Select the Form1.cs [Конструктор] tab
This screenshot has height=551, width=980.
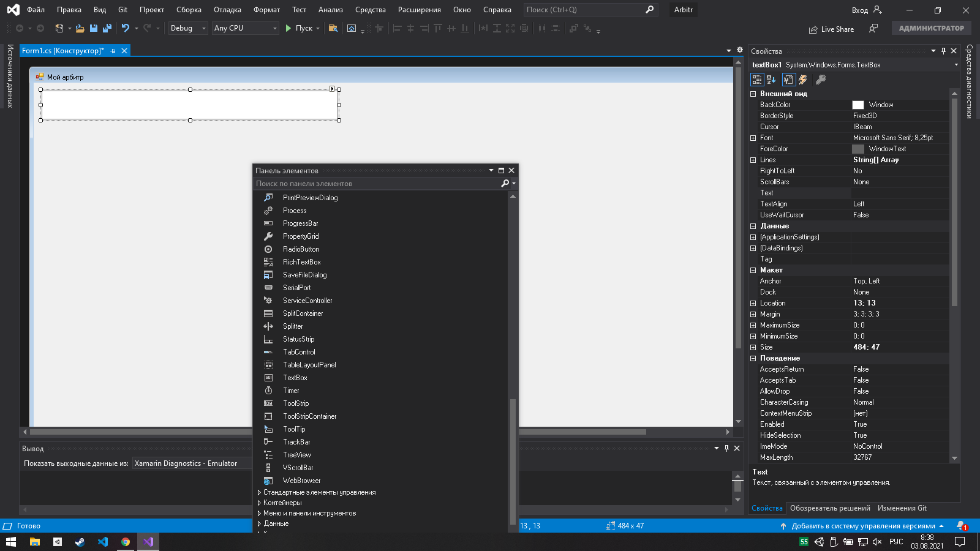[63, 51]
